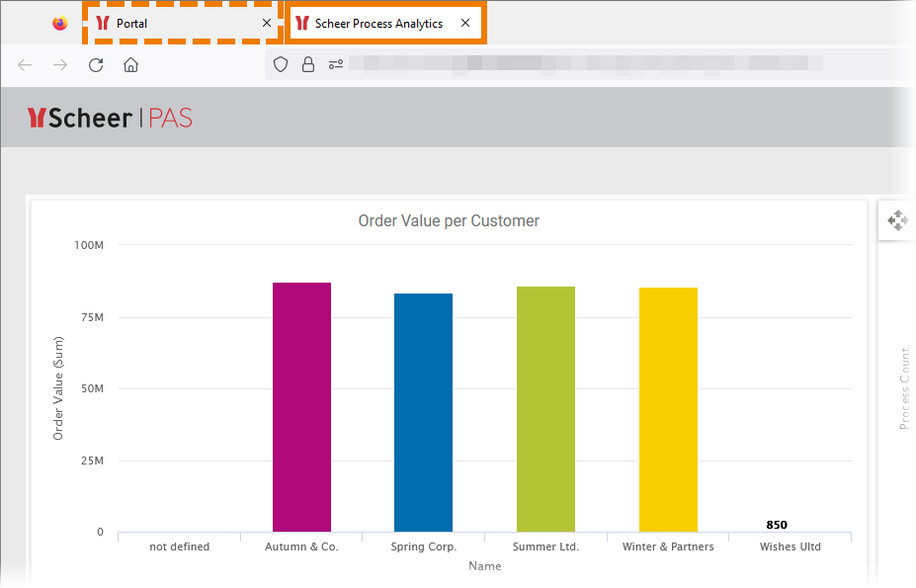Click the 'Wishes Ultd' axis label
Screen dimensions: 916x588
[x=790, y=546]
